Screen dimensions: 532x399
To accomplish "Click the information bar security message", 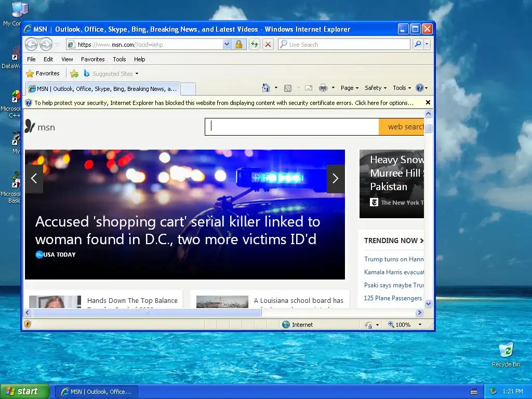I will click(x=224, y=103).
